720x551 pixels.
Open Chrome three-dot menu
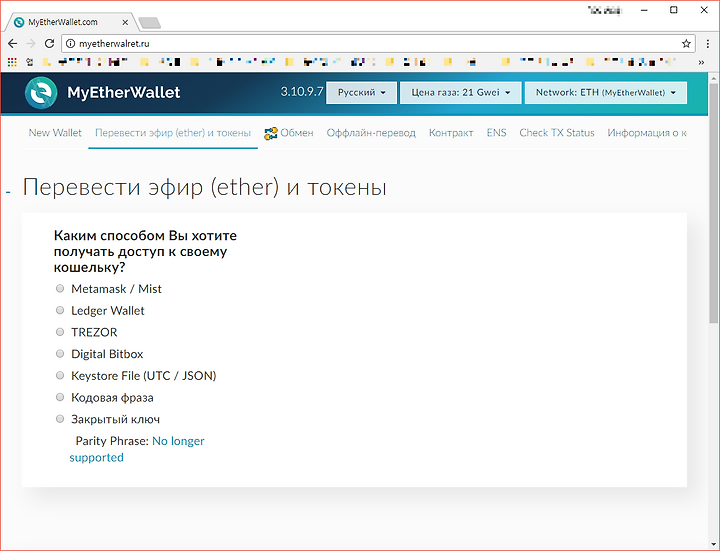click(708, 44)
